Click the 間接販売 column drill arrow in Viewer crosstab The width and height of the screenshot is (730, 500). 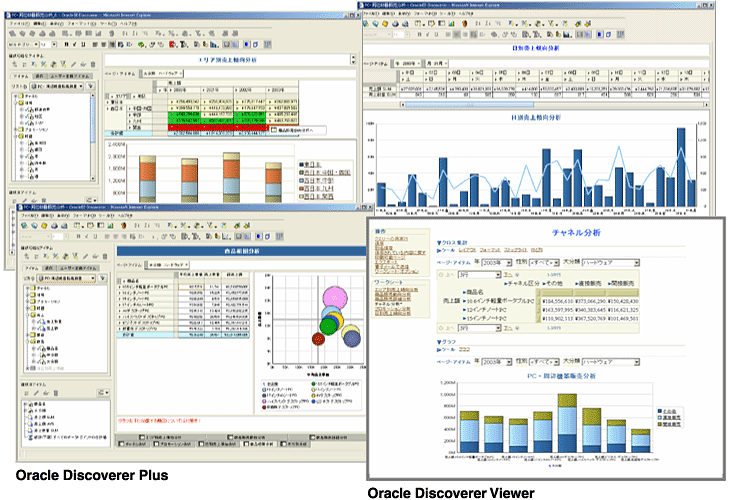click(610, 284)
